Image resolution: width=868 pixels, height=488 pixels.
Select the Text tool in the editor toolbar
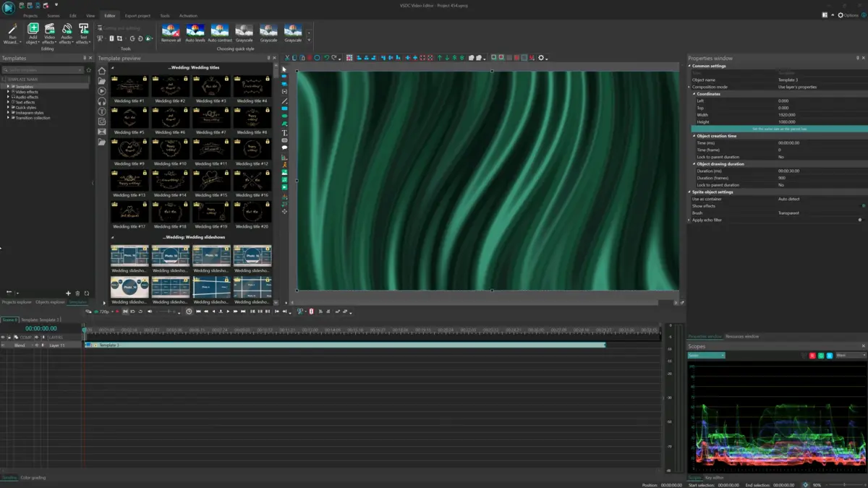pos(284,132)
